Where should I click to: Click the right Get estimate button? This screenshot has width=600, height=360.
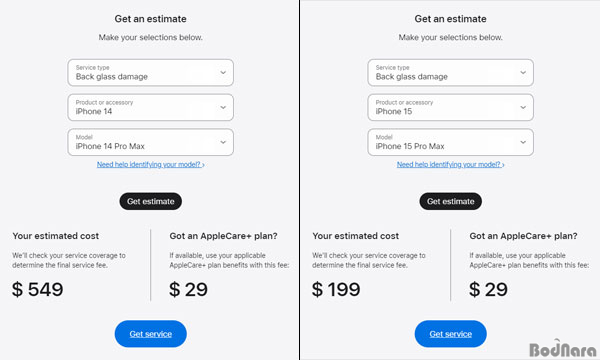450,201
